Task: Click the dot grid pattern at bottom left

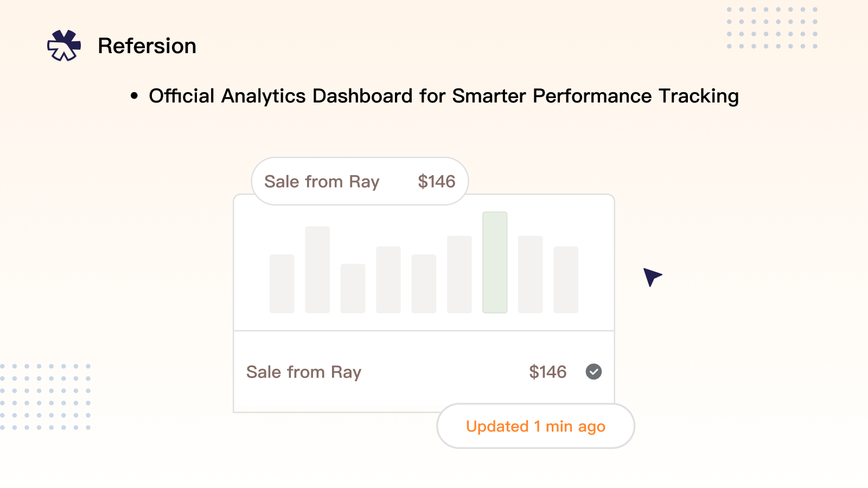Action: 46,397
